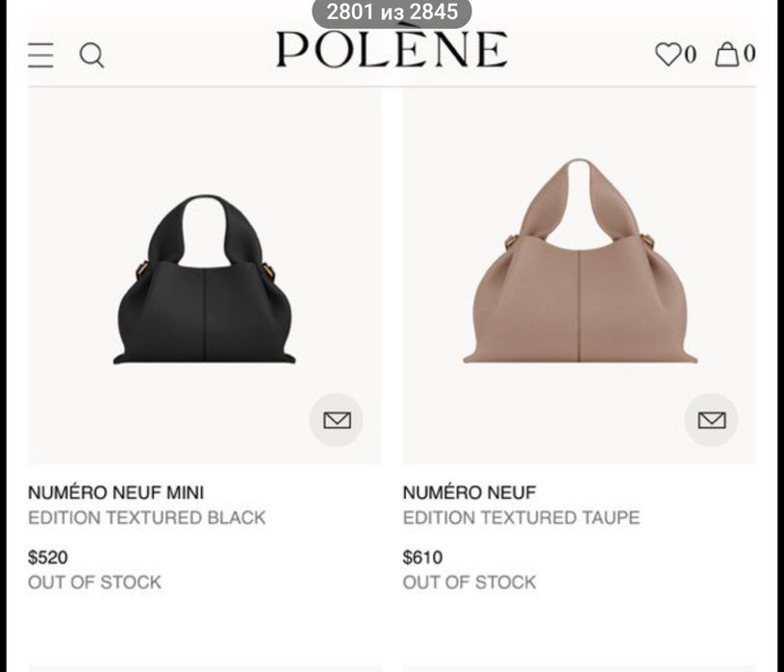The height and width of the screenshot is (672, 784).
Task: Click the $610 price
Action: 422,557
